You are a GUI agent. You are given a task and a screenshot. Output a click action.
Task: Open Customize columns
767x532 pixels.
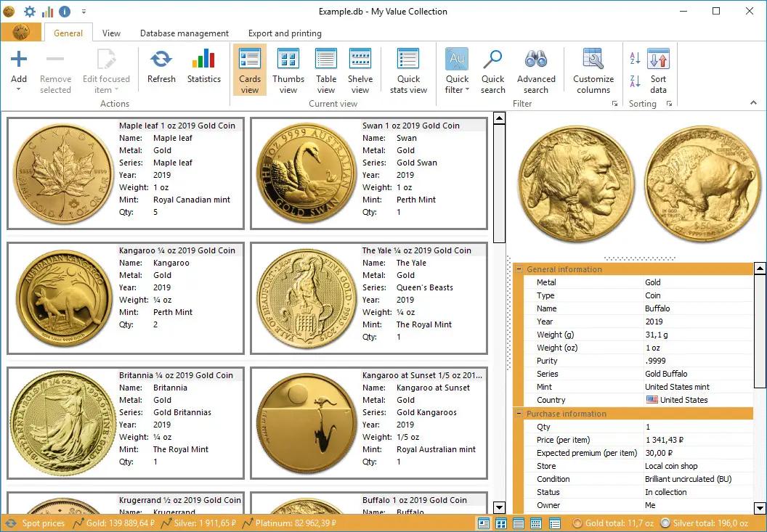pos(593,70)
